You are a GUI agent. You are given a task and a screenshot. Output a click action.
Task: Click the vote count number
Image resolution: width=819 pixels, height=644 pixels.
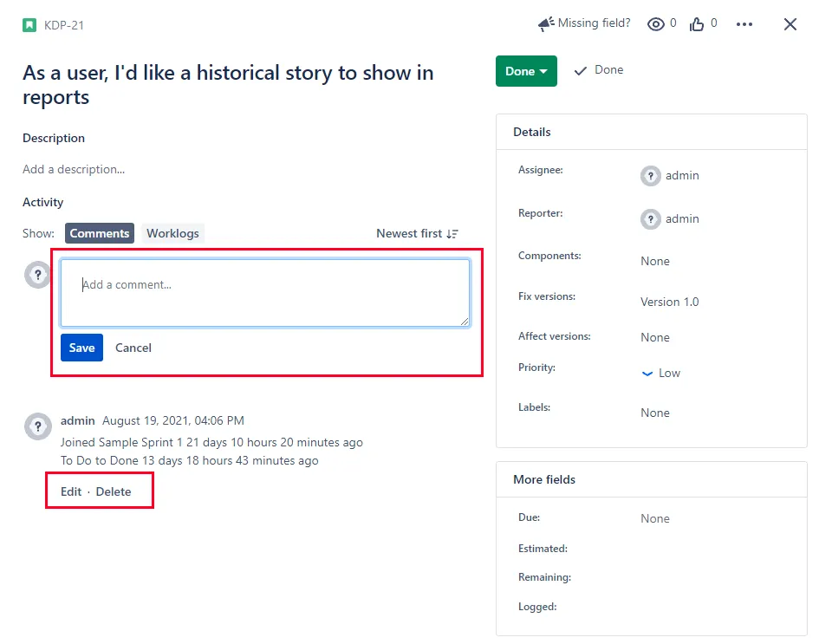coord(713,23)
